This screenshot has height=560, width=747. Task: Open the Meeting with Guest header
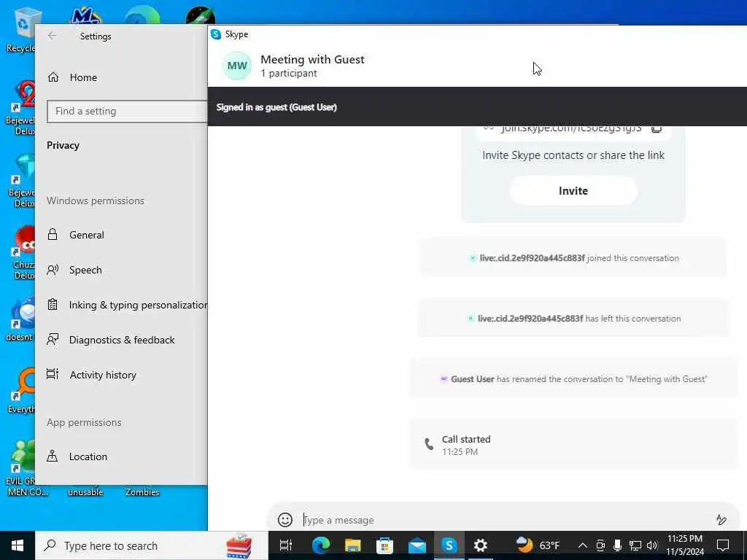tap(312, 60)
